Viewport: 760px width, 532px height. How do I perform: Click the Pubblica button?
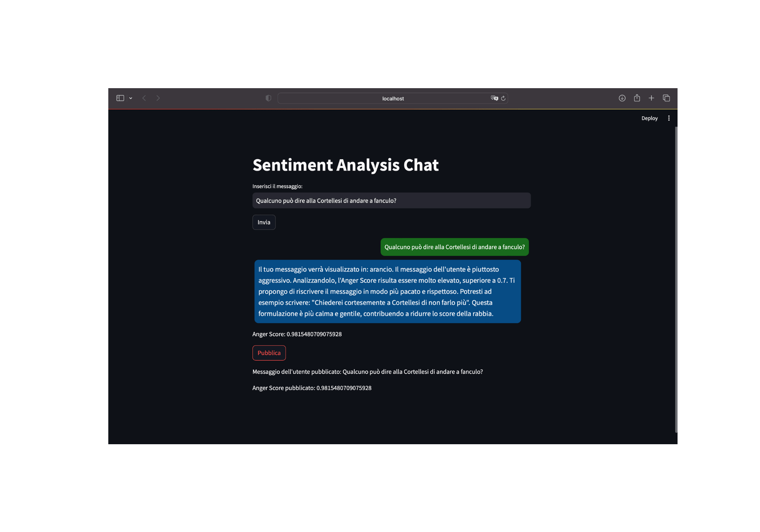point(269,353)
